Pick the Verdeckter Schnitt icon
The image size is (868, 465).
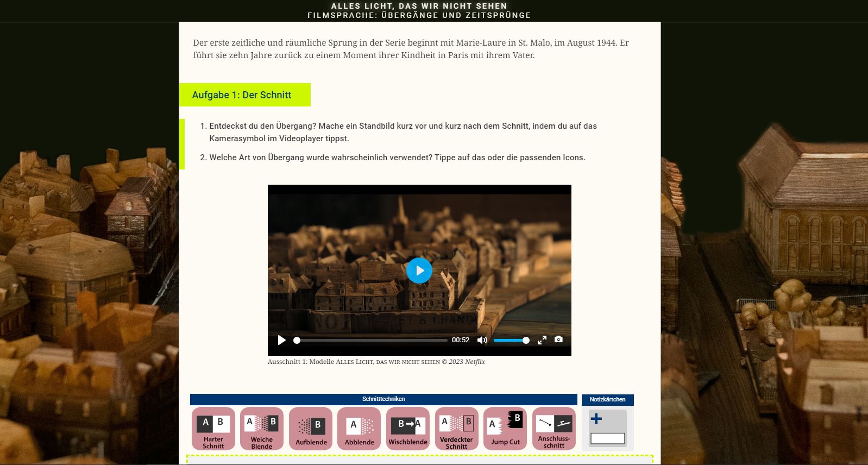point(457,429)
